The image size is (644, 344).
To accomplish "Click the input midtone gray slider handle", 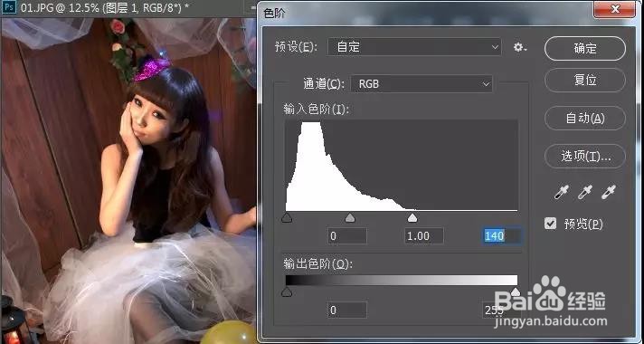I will click(349, 218).
